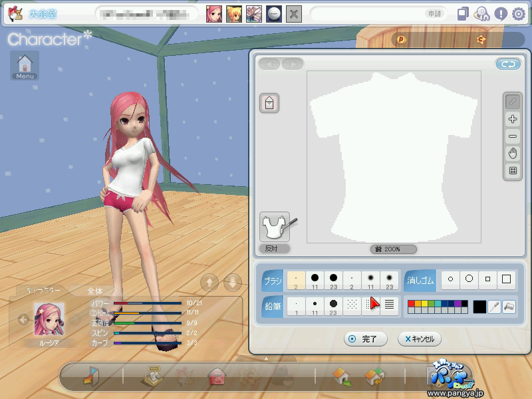Screen dimensions: 532x399
Task: Click the template tag icon
Action: click(269, 103)
